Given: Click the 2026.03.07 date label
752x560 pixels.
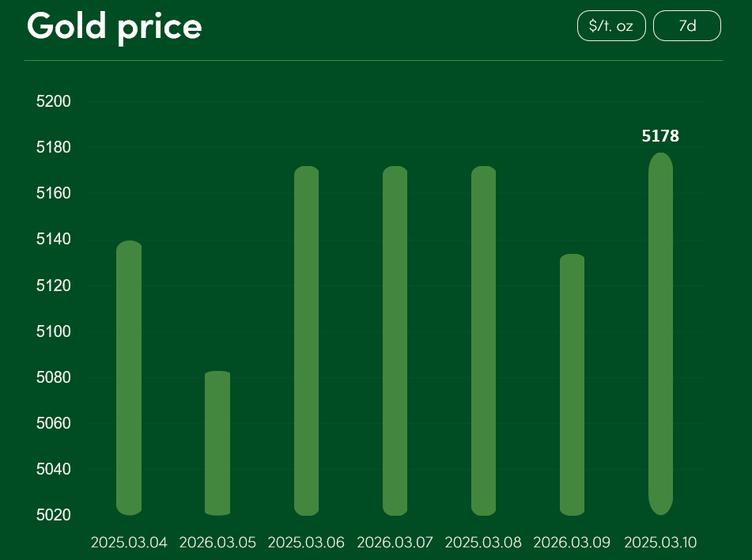Looking at the screenshot, I should (395, 543).
